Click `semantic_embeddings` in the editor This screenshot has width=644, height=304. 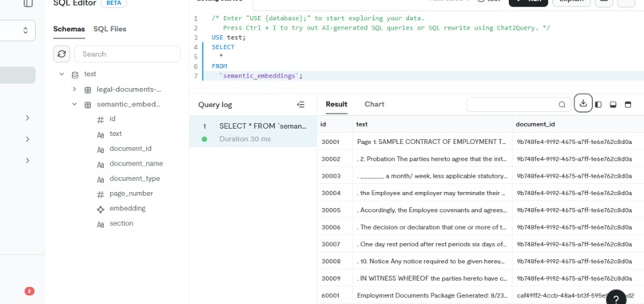[x=260, y=76]
